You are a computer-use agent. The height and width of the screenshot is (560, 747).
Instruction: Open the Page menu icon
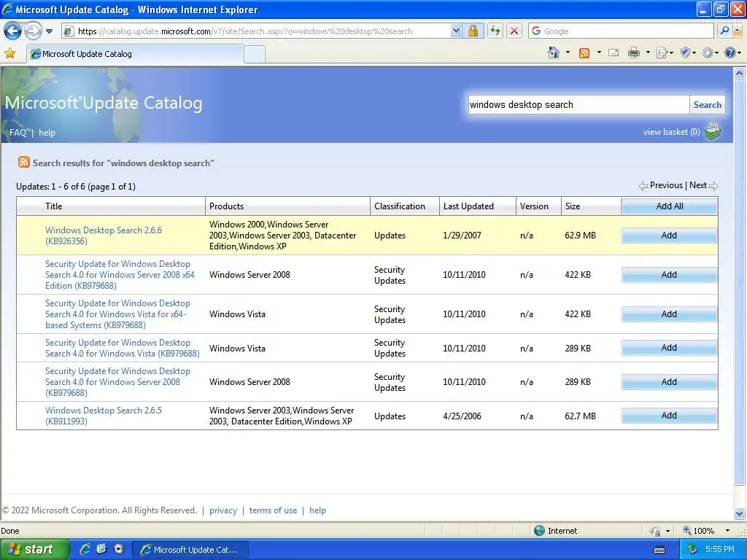coord(664,52)
